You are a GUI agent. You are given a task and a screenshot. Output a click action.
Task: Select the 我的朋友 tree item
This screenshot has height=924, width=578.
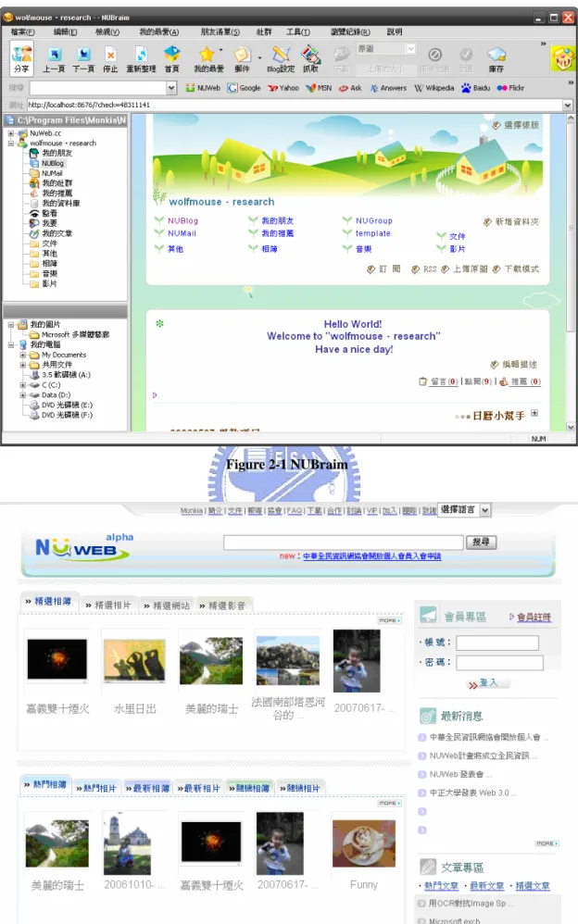pos(57,153)
